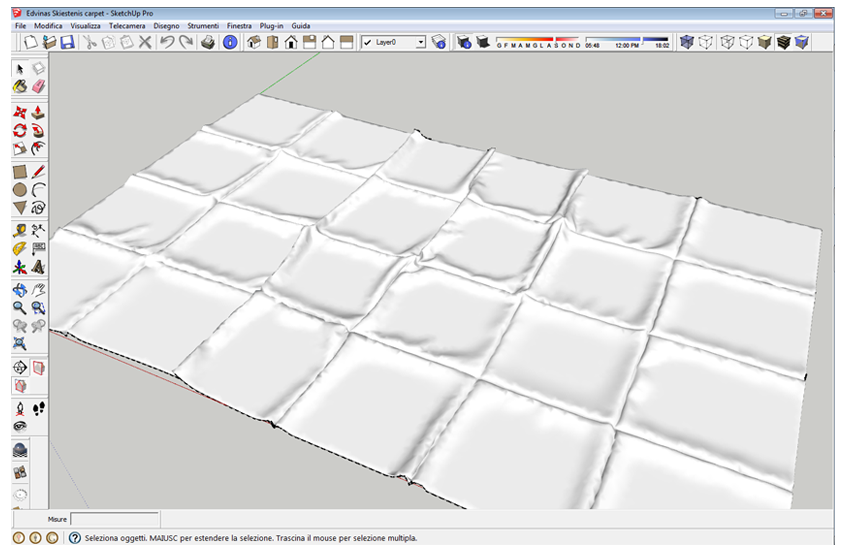Screen dimensions: 850x555
Task: Select the Circle tool
Action: point(20,190)
